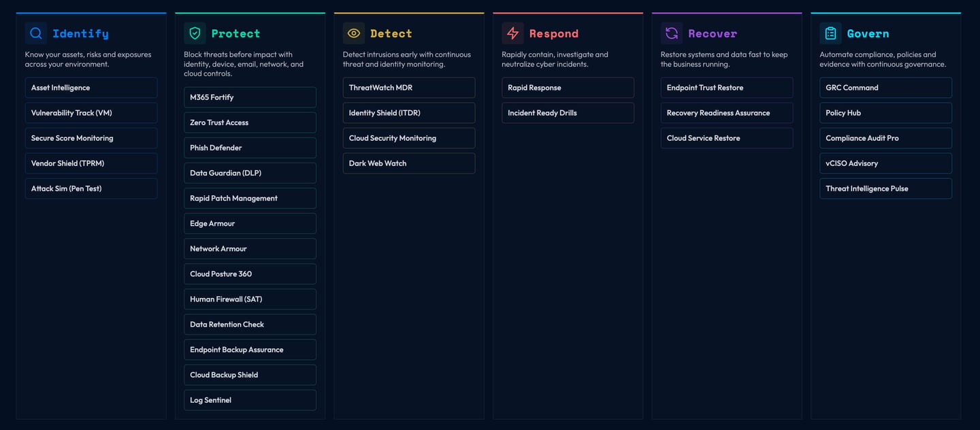Viewport: 980px width, 430px height.
Task: Open Cloud Posture 360
Action: 250,274
